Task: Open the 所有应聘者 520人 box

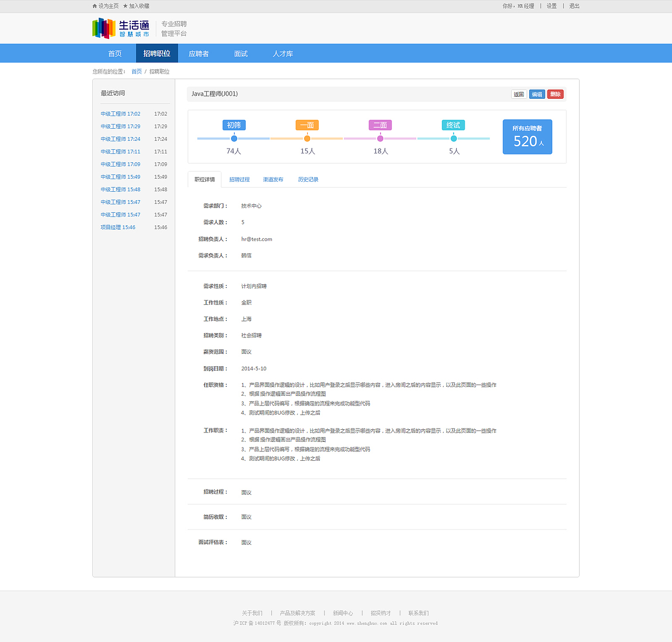Action: click(528, 137)
